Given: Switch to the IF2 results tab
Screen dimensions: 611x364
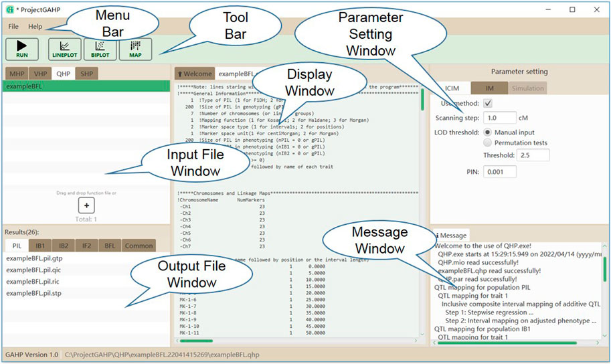Looking at the screenshot, I should tap(86, 246).
